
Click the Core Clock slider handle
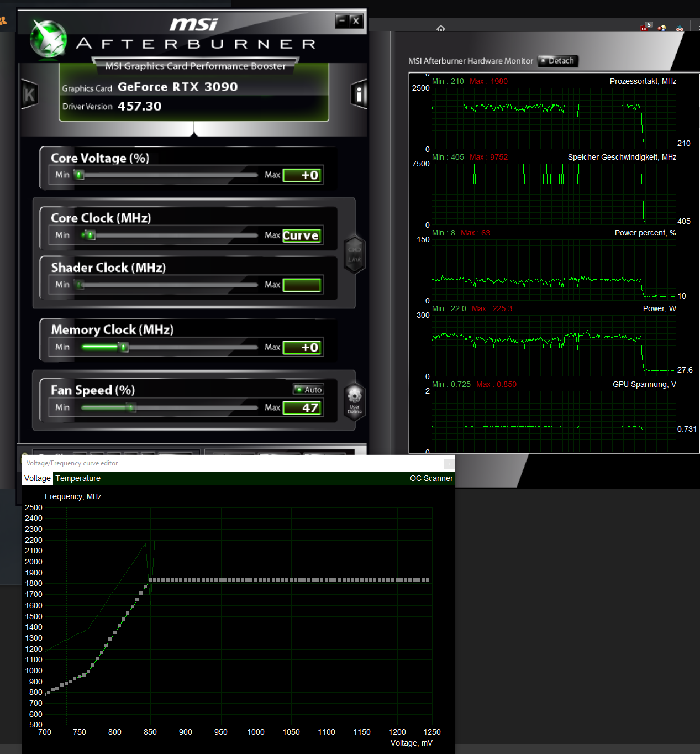[x=91, y=235]
